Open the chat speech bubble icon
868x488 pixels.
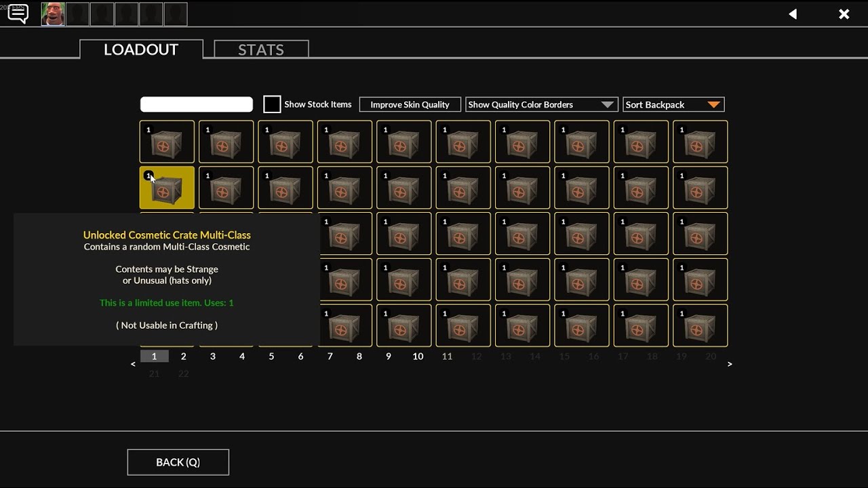18,14
